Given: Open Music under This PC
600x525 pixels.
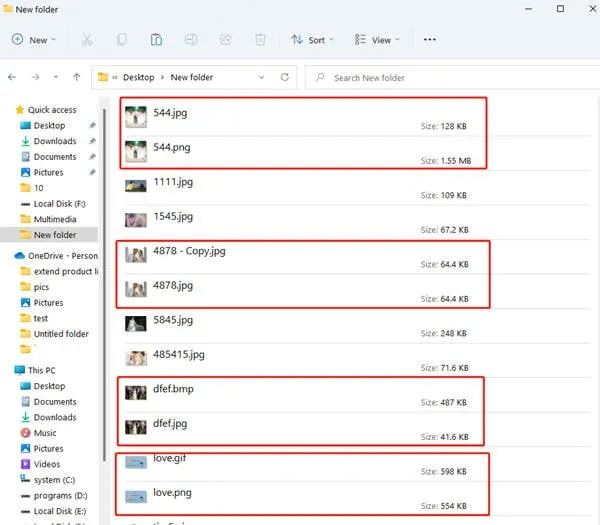Looking at the screenshot, I should [45, 433].
